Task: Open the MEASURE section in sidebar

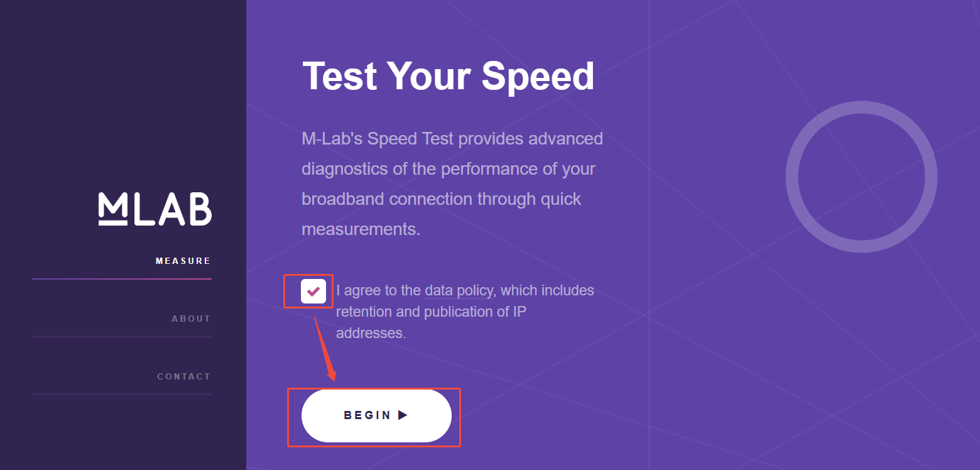Action: (183, 261)
